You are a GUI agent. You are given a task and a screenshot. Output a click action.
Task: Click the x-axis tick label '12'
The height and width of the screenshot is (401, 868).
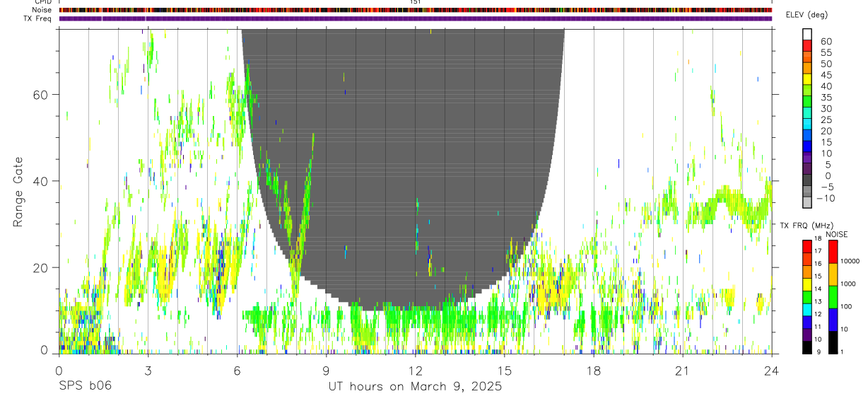click(x=415, y=370)
